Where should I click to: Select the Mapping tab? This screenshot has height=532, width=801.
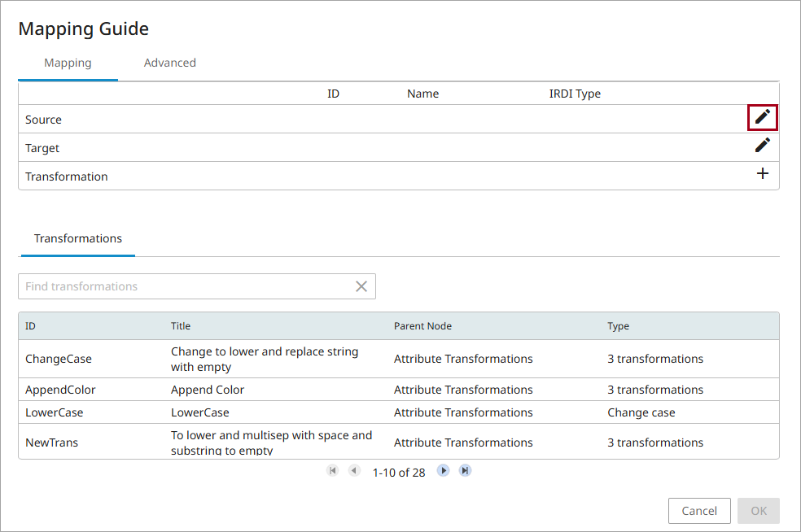click(68, 63)
